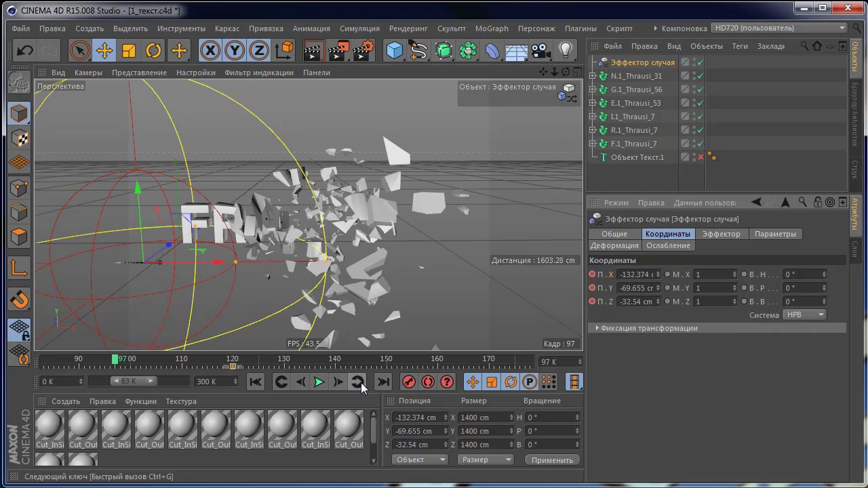868x488 pixels.
Task: Switch to Параметры tab
Action: (x=775, y=234)
